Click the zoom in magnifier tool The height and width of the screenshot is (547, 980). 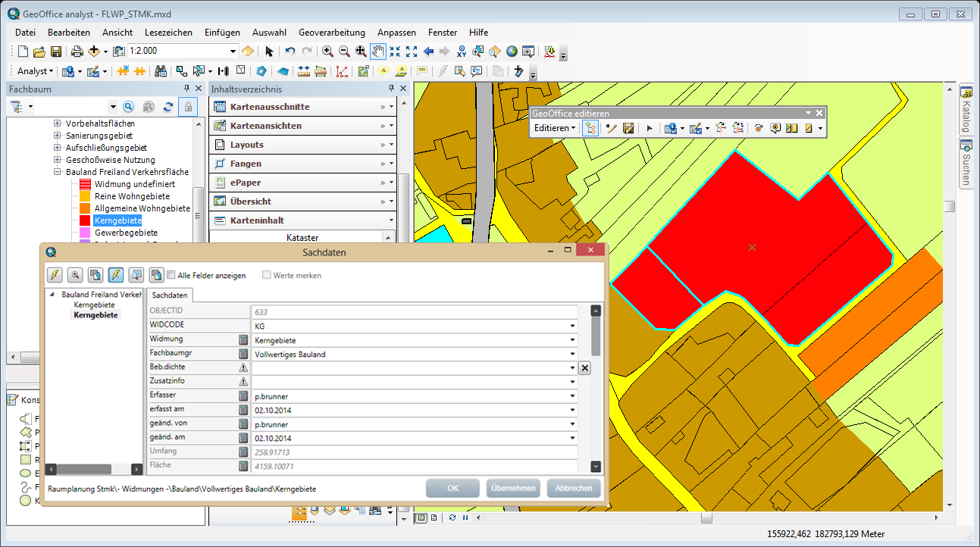point(327,52)
